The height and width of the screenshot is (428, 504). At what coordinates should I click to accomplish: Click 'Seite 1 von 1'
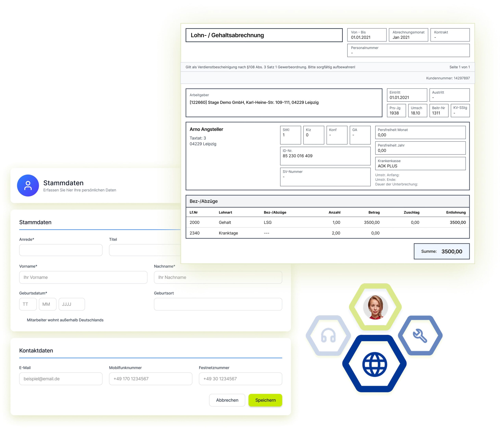[460, 67]
